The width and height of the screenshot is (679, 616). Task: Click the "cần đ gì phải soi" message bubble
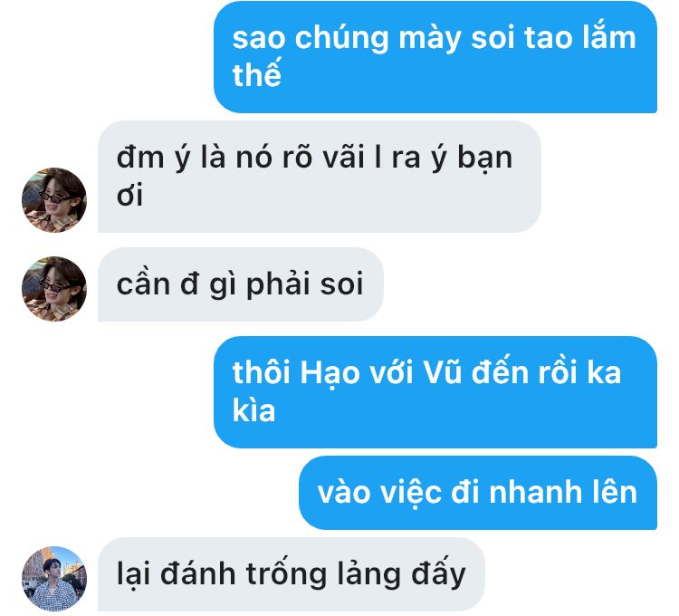[240, 284]
